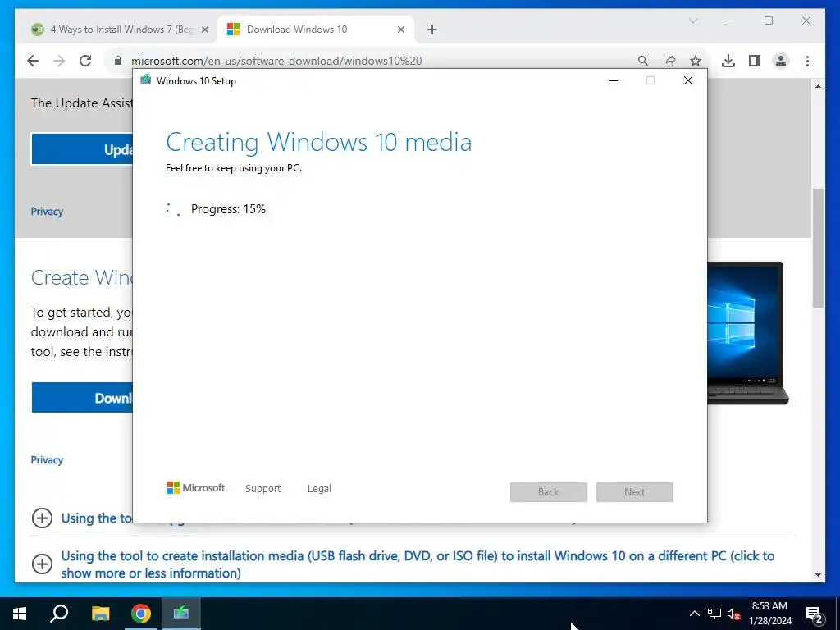
Task: Open Chrome's downloads icon
Action: [x=728, y=61]
